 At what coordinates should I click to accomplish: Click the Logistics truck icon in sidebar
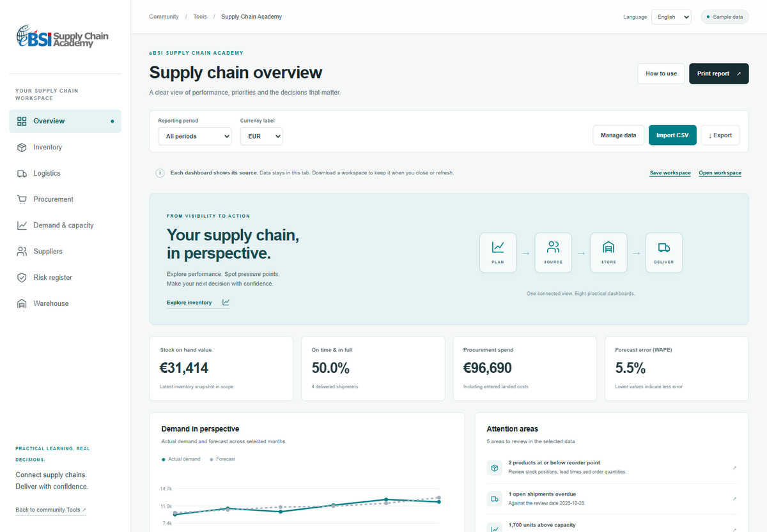[x=22, y=173]
